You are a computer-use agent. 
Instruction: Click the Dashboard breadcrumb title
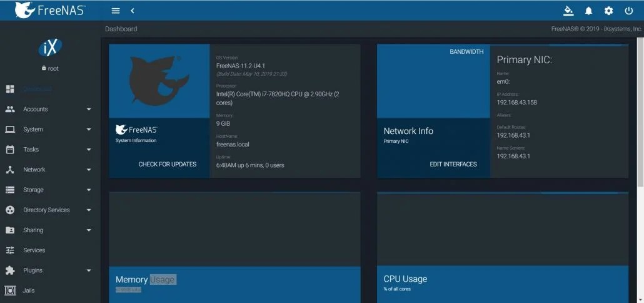point(121,29)
